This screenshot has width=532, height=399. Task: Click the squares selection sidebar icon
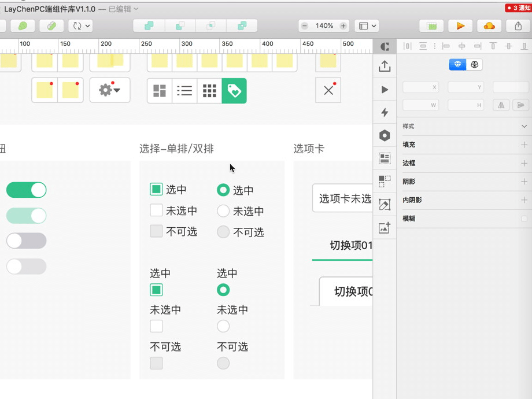(385, 182)
